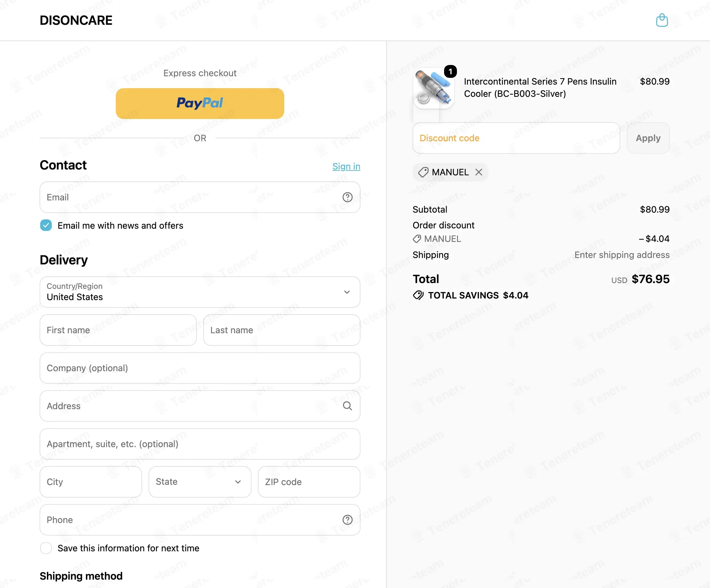Click the ZIP code field
Viewport: 710px width, 588px height.
click(309, 482)
